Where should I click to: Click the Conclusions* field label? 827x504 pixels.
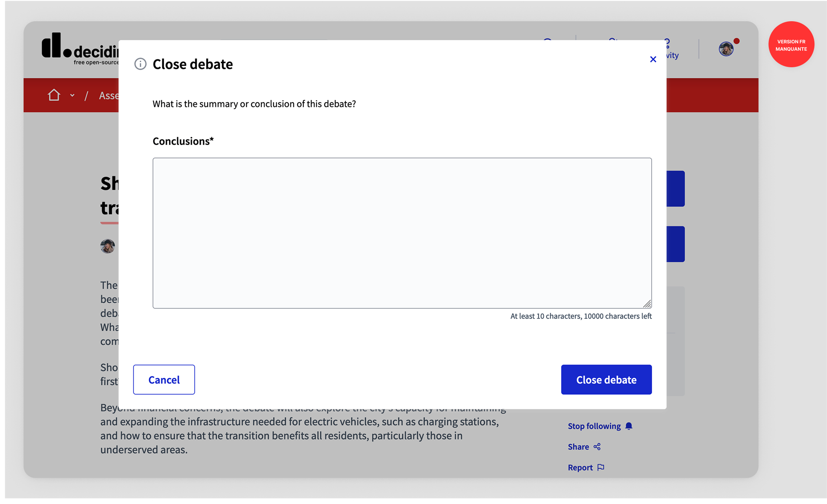[x=183, y=141]
